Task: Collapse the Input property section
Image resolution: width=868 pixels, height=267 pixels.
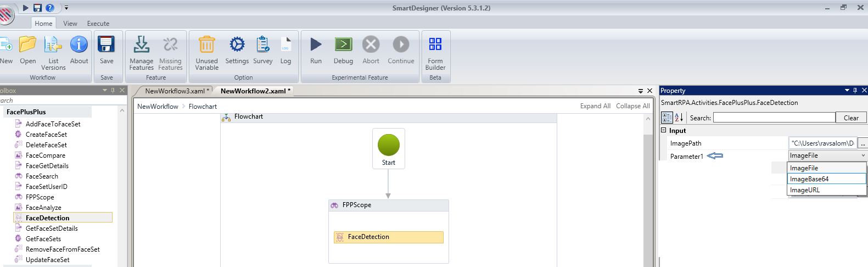Action: point(664,131)
